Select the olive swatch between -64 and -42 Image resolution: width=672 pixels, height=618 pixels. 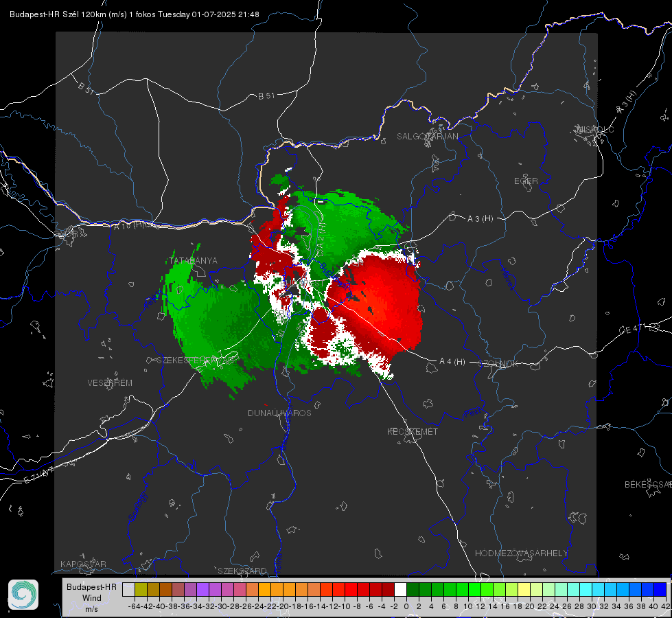pyautogui.click(x=141, y=590)
